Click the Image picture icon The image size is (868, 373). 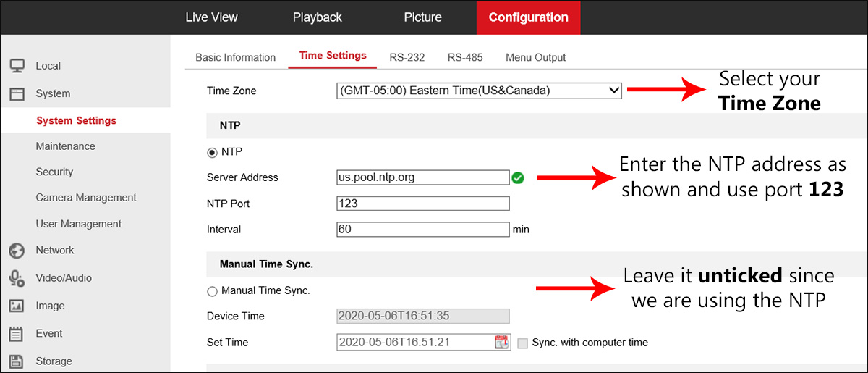click(17, 306)
